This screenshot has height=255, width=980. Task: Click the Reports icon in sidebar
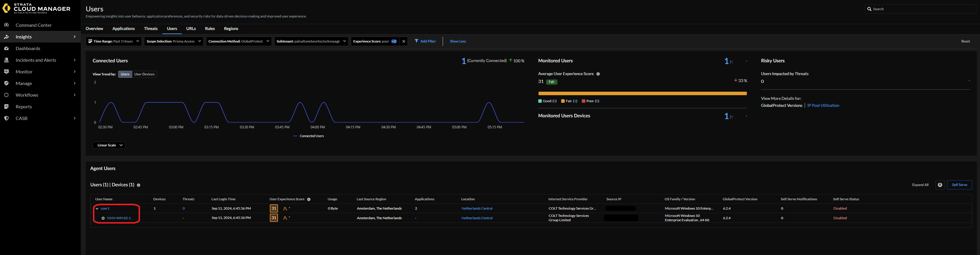pos(6,107)
